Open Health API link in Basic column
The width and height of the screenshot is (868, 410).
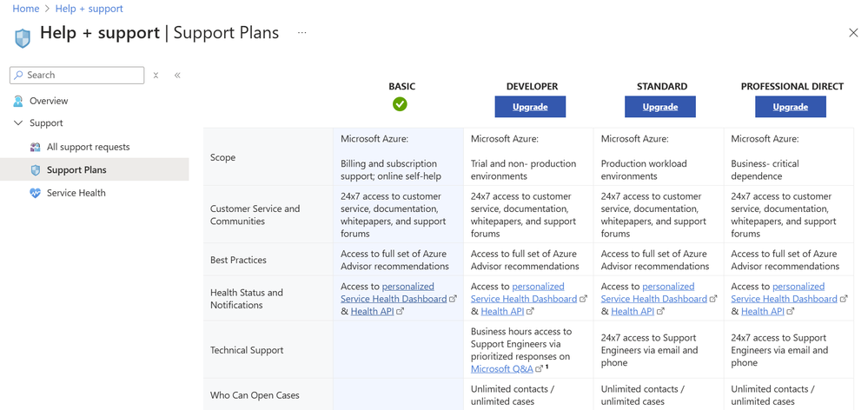point(372,311)
